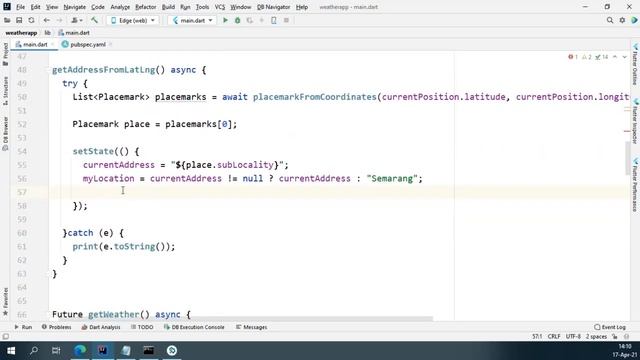This screenshot has width=640, height=360.
Task: Click the weatherapp breadcrumb
Action: tap(21, 33)
